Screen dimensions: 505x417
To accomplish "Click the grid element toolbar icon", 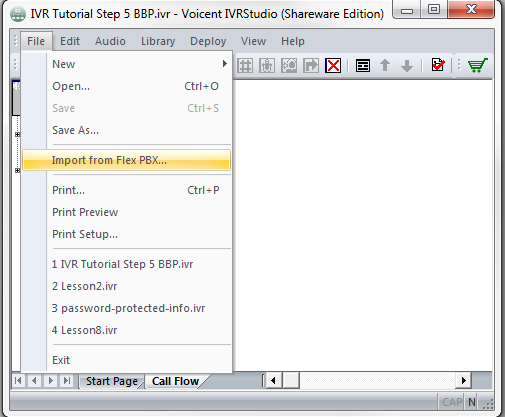I will pyautogui.click(x=245, y=65).
